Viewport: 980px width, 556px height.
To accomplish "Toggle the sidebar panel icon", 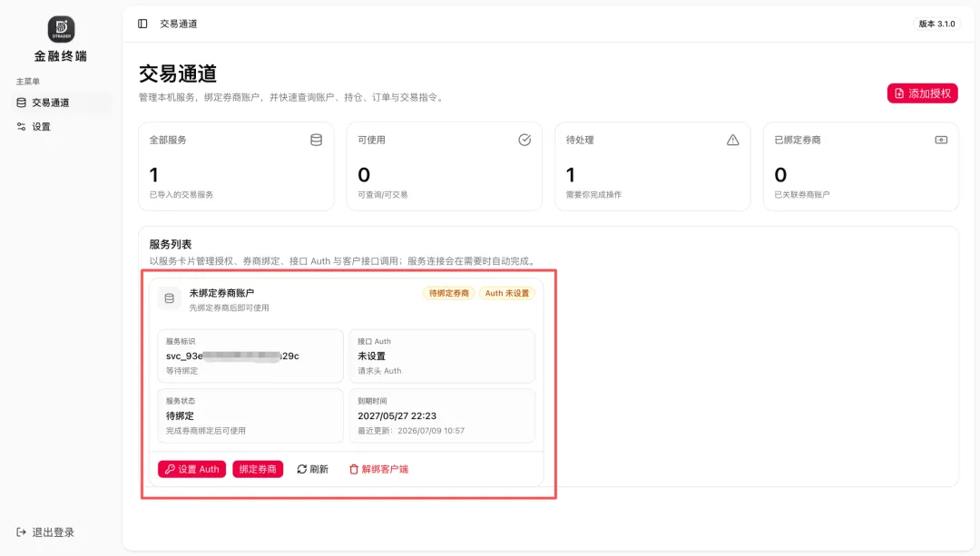I will (142, 24).
